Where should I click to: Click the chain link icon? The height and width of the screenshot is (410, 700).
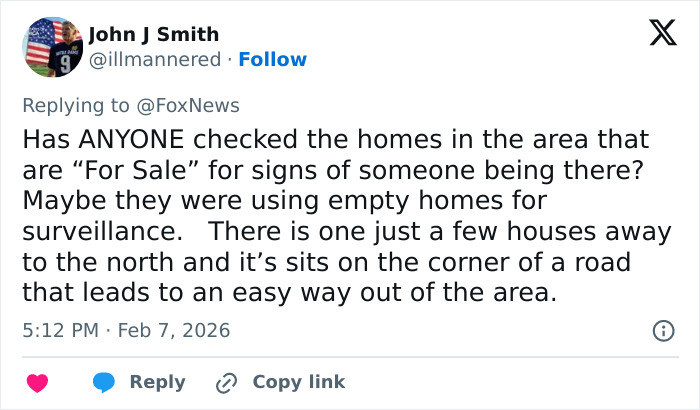coord(226,382)
